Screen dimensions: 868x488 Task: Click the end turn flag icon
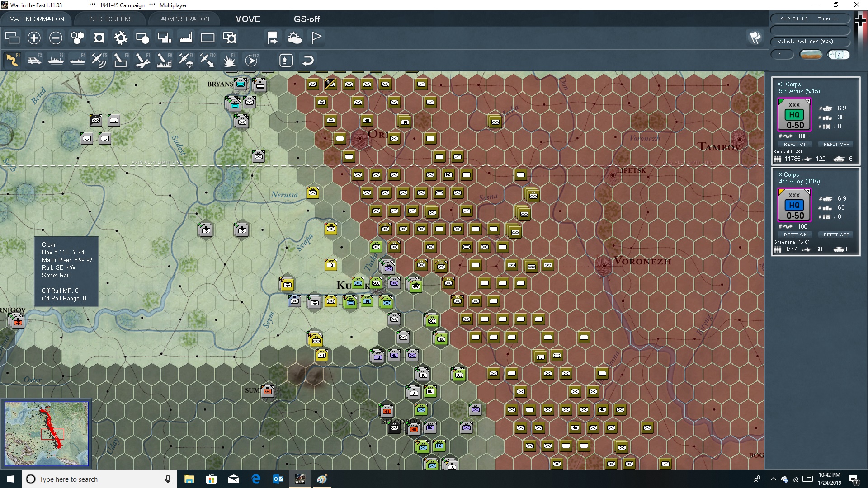pos(316,38)
